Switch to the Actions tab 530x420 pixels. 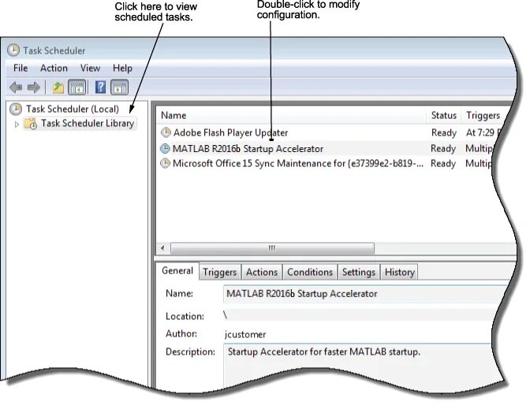point(262,272)
